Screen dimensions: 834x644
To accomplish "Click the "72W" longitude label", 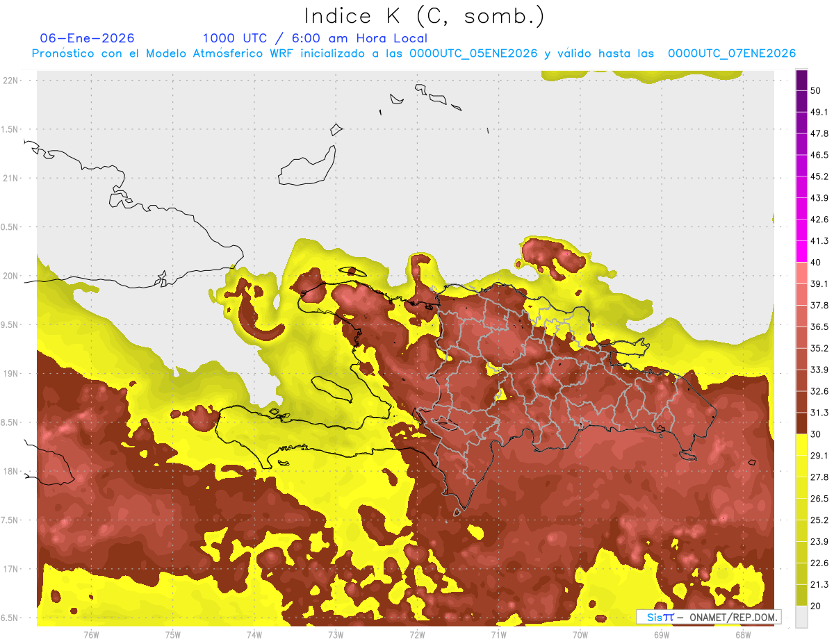I will click(417, 635).
